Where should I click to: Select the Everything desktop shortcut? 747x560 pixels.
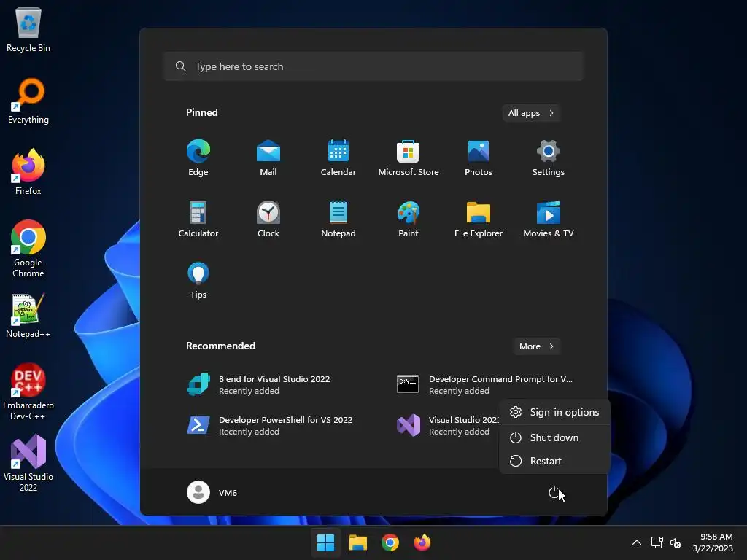coord(28,101)
